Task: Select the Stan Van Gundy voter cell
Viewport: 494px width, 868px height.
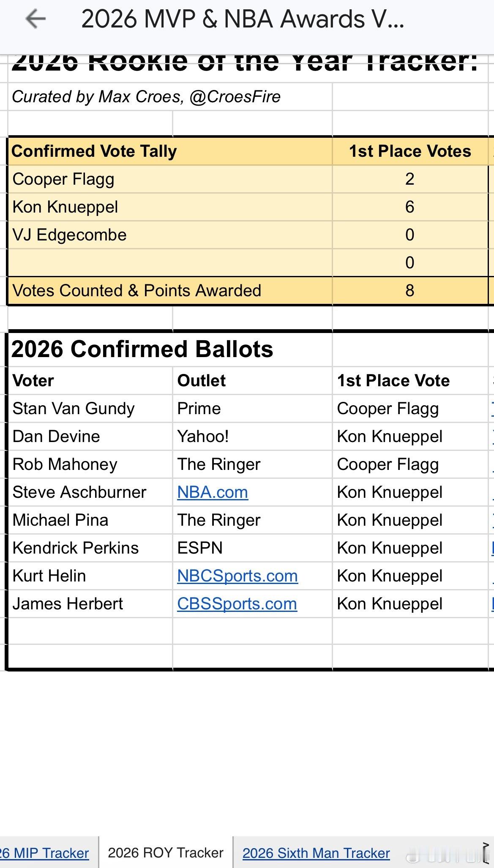Action: coord(74,409)
